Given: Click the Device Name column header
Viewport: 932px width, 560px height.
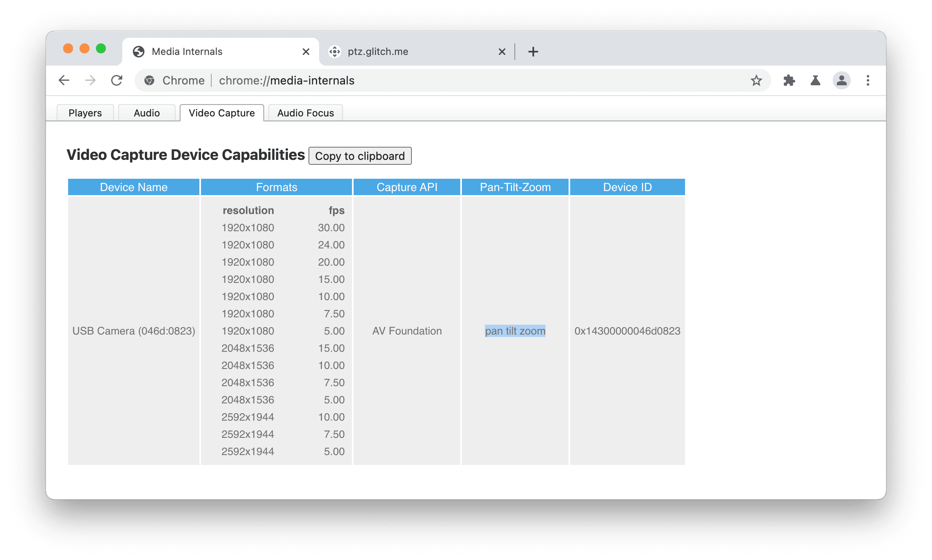Looking at the screenshot, I should click(x=133, y=187).
